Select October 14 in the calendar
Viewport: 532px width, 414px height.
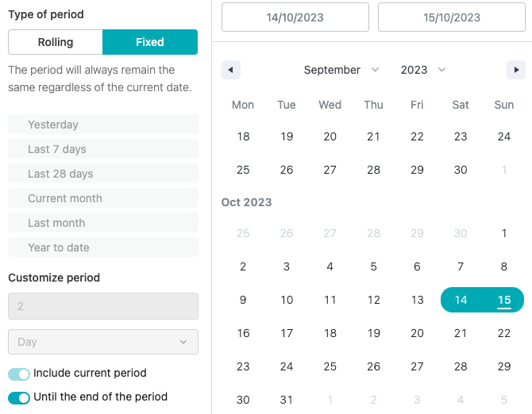(x=461, y=300)
